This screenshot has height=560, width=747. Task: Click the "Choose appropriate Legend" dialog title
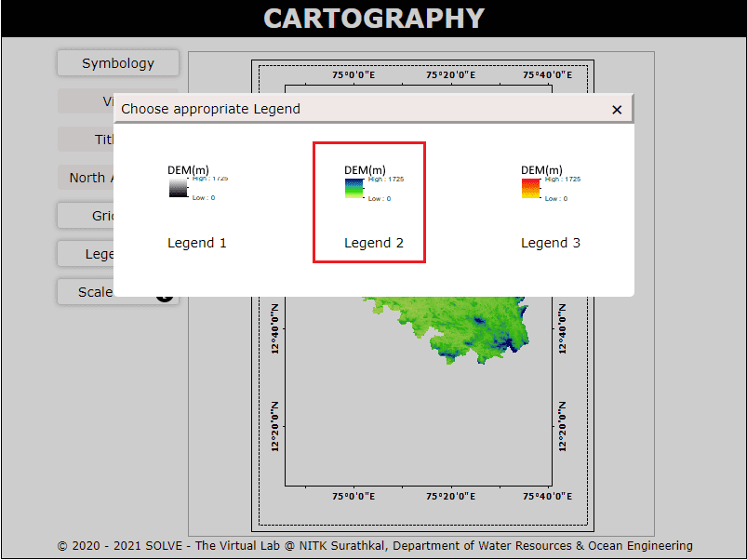(x=211, y=109)
